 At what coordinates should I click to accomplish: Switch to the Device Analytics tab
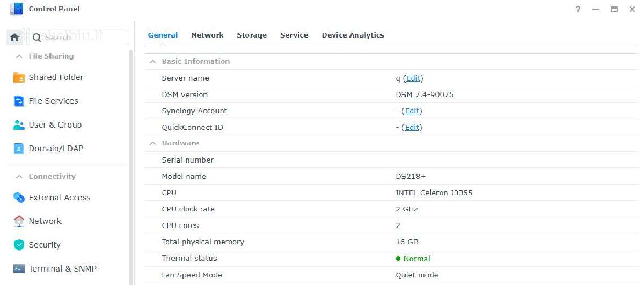click(x=353, y=35)
